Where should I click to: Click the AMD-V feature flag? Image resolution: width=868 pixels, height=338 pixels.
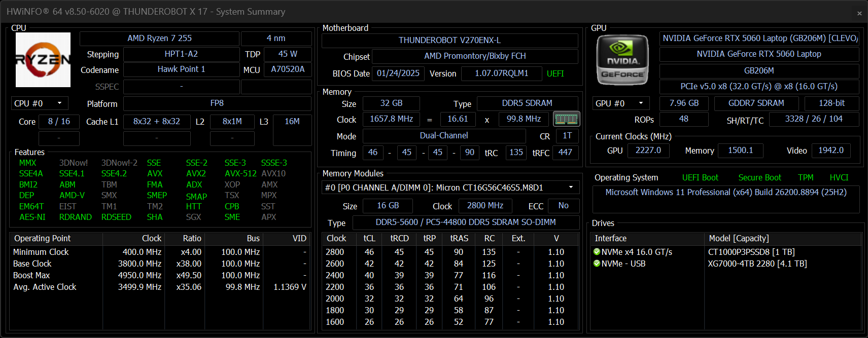72,195
